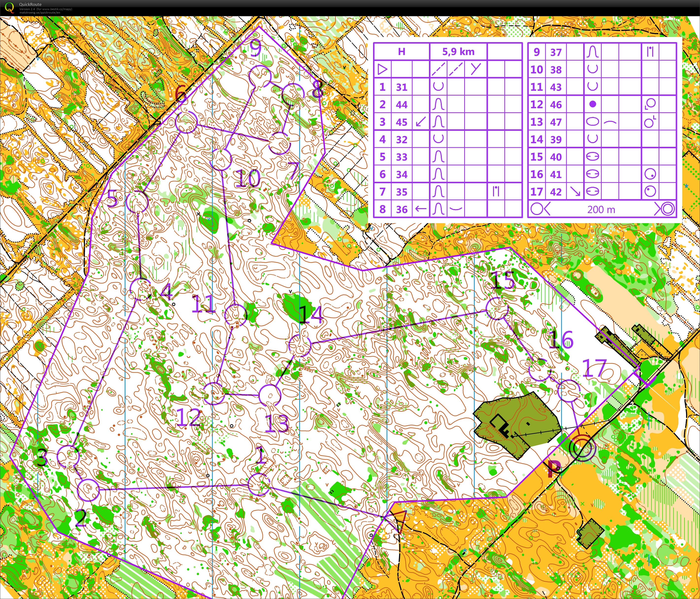Select control circle 14 on the map
700x599 pixels.
click(x=300, y=345)
